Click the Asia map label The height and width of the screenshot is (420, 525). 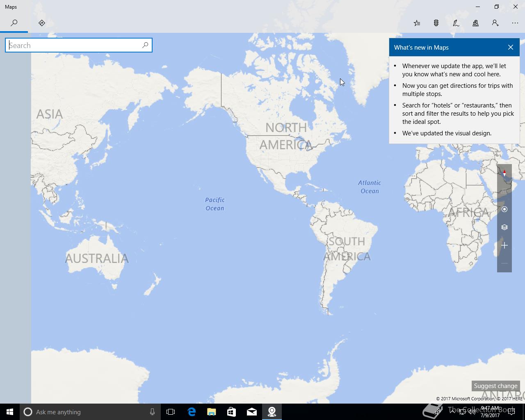[50, 114]
